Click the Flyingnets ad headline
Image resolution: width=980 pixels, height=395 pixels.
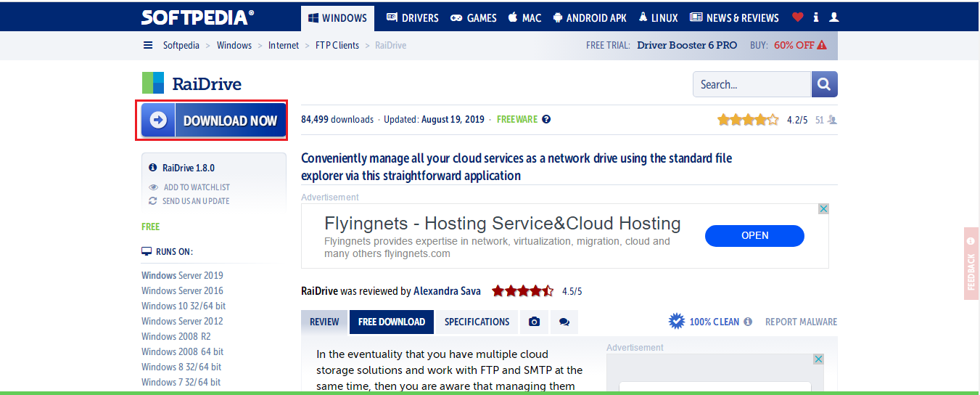click(x=503, y=223)
